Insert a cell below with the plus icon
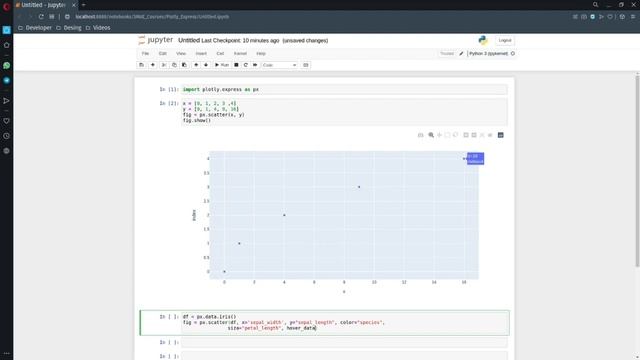The height and width of the screenshot is (360, 640). 153,65
